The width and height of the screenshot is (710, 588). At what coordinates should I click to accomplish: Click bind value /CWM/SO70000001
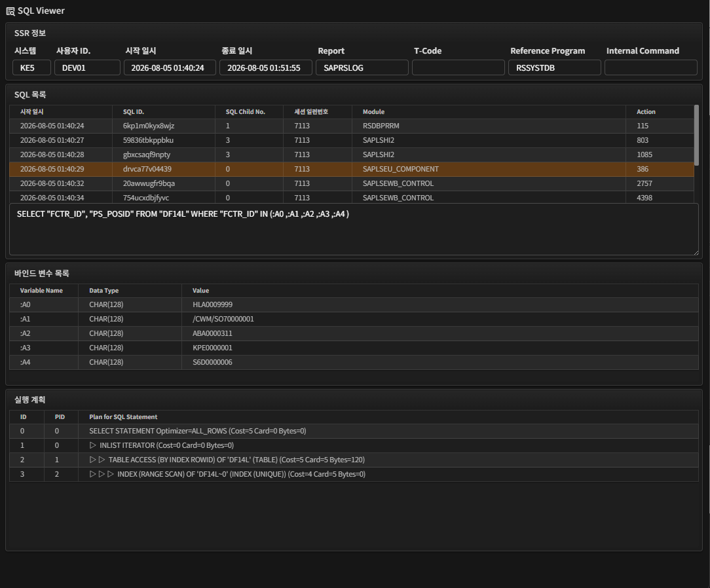point(223,319)
